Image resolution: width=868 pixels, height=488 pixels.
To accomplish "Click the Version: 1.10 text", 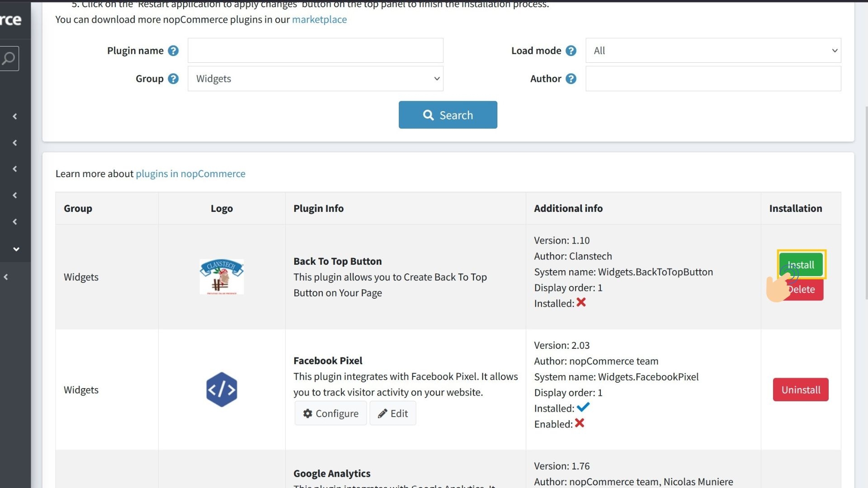I will (561, 240).
